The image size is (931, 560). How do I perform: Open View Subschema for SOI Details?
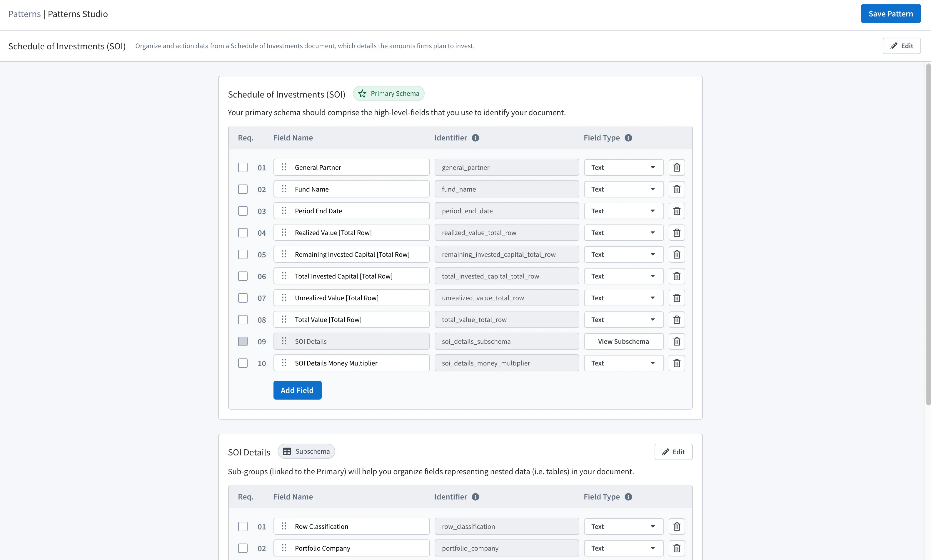click(x=624, y=341)
